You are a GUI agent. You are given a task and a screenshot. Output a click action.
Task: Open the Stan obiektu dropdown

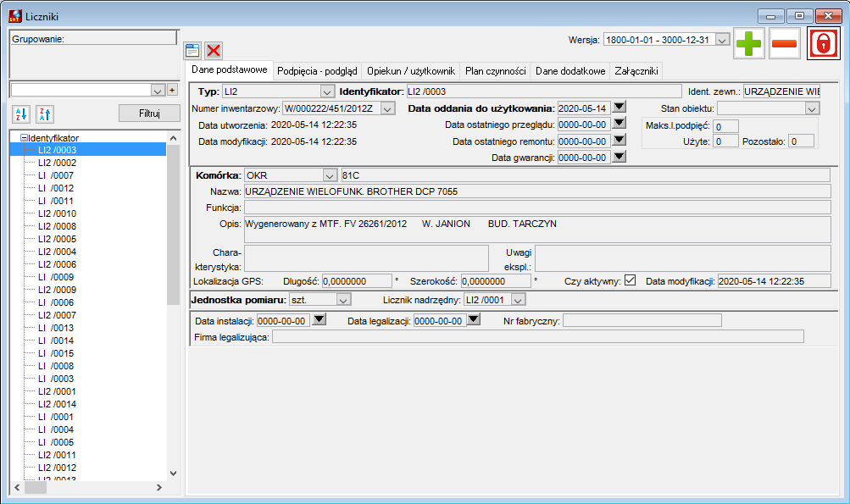(x=812, y=108)
